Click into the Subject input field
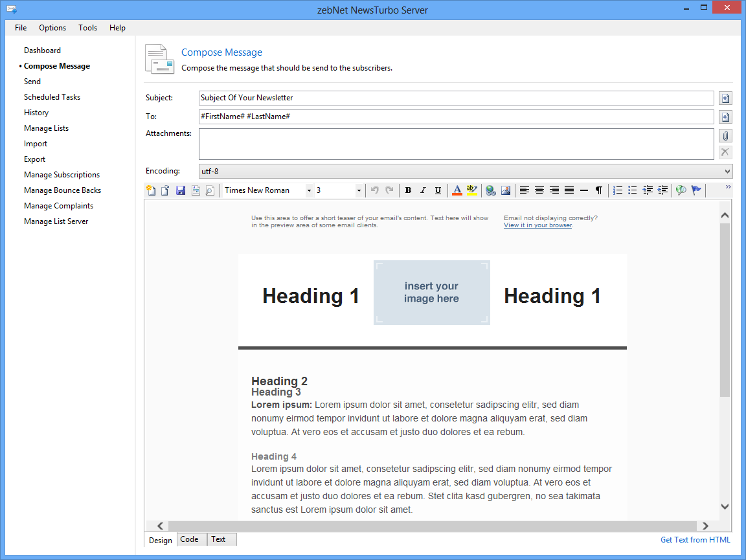 click(456, 98)
